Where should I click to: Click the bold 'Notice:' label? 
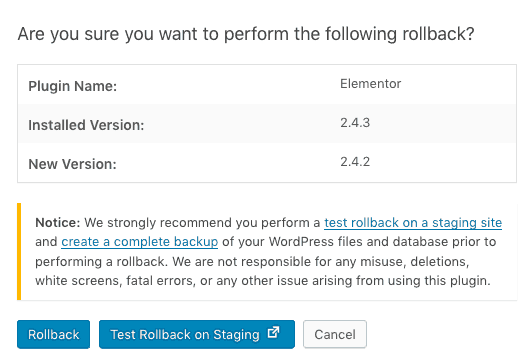pos(58,223)
